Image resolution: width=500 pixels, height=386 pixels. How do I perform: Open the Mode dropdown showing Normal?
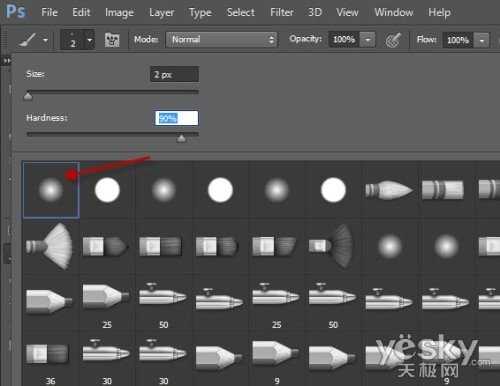point(221,40)
